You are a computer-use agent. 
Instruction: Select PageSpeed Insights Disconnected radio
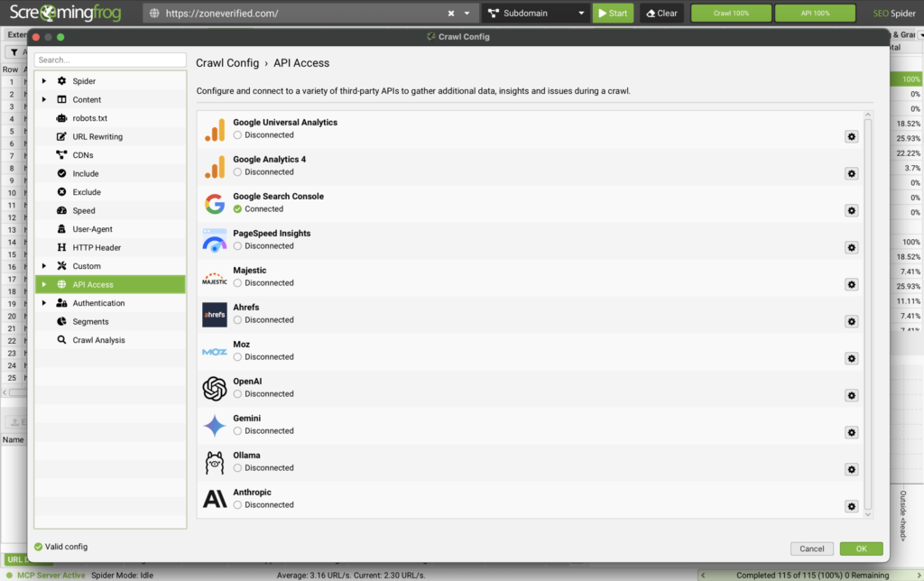point(237,246)
